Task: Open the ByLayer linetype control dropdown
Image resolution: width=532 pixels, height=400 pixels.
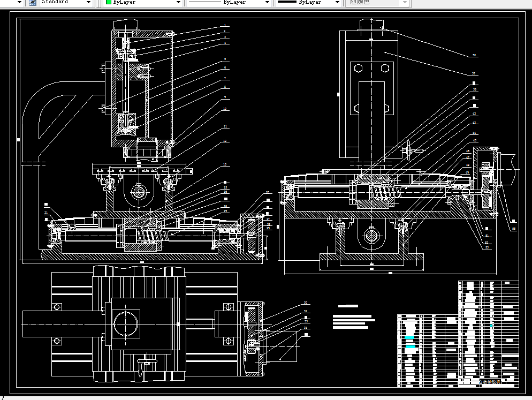Action: [229, 2]
